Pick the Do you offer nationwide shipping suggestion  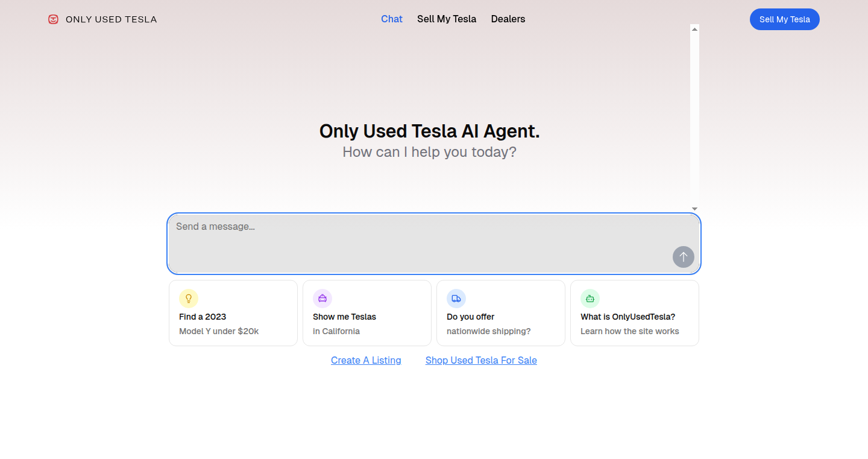click(501, 313)
